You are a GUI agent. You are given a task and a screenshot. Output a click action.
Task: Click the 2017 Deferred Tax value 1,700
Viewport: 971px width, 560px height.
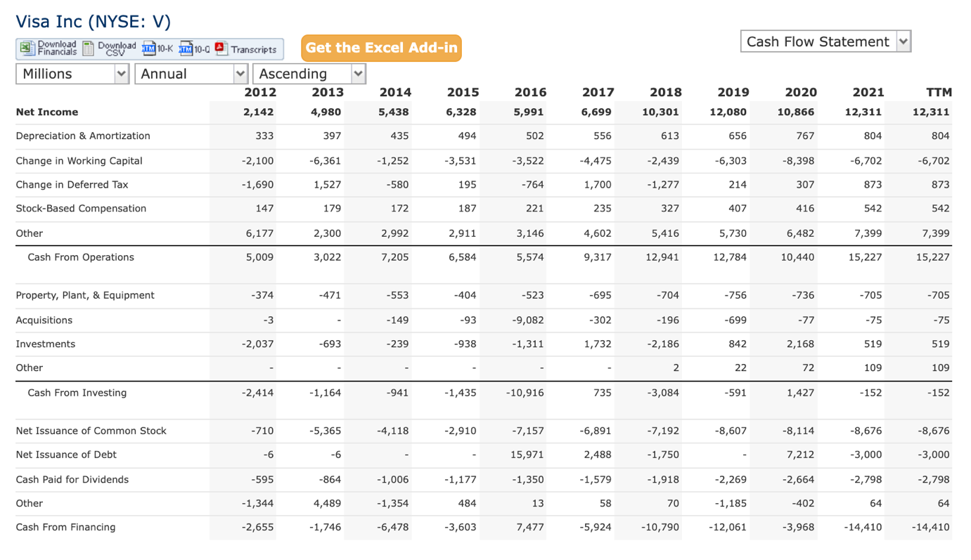[x=598, y=185]
